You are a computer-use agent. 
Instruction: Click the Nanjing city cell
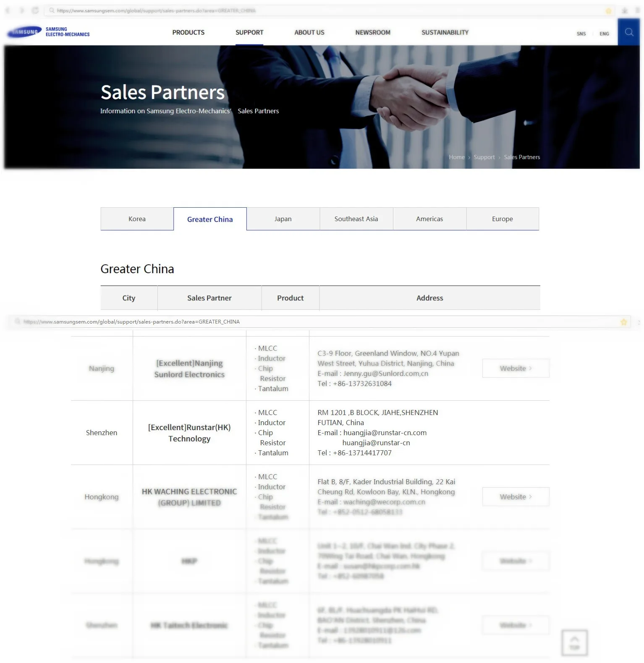[x=102, y=368]
